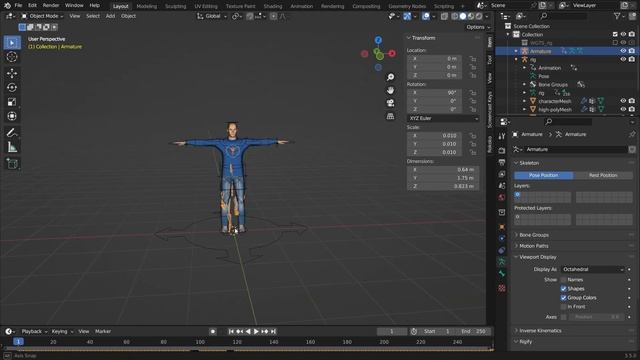This screenshot has width=640, height=360.
Task: Click the Blender logo icon
Action: pos(7,5)
